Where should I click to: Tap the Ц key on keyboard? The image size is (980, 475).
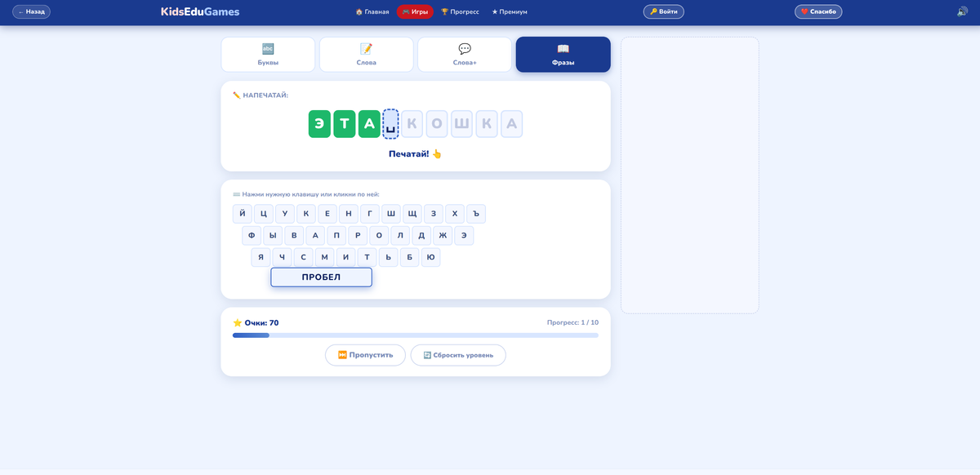264,214
